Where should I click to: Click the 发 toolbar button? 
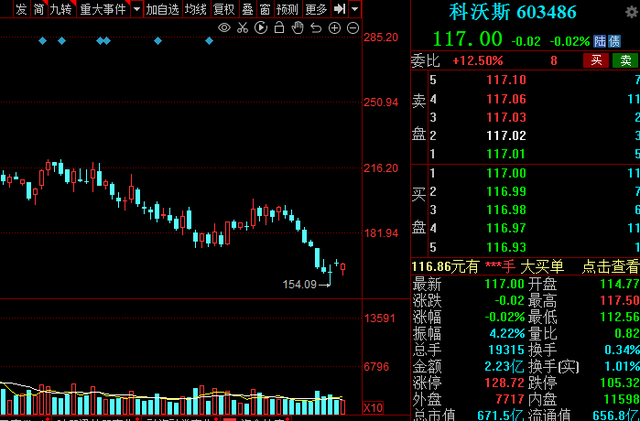21,9
